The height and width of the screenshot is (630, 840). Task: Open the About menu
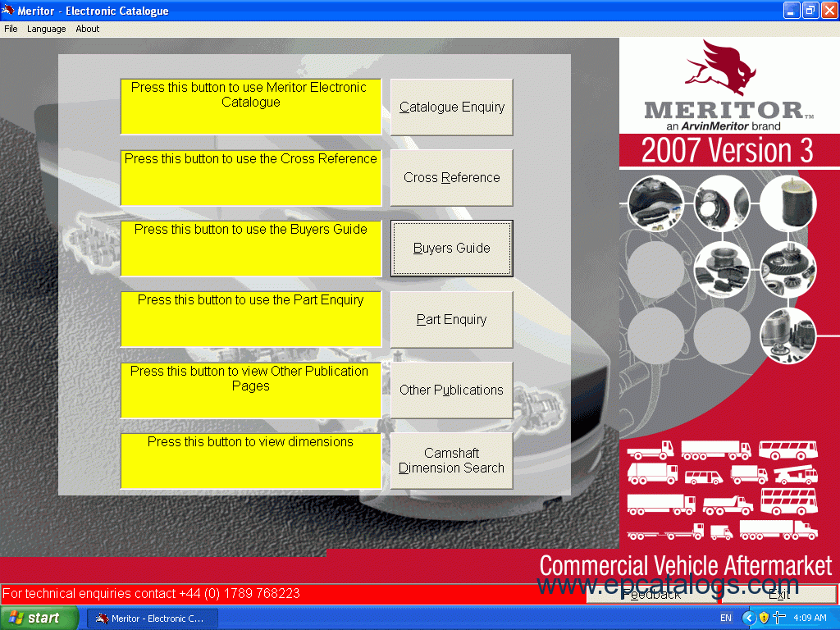[x=87, y=29]
